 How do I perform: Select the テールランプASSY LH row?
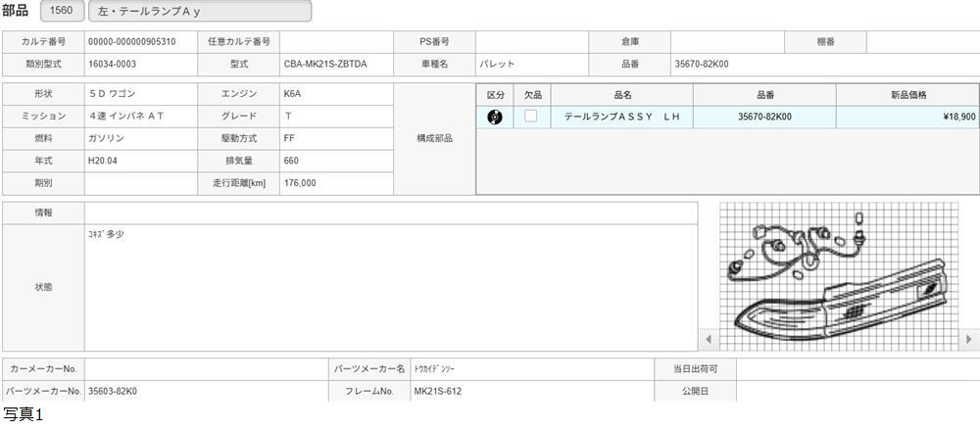click(622, 117)
